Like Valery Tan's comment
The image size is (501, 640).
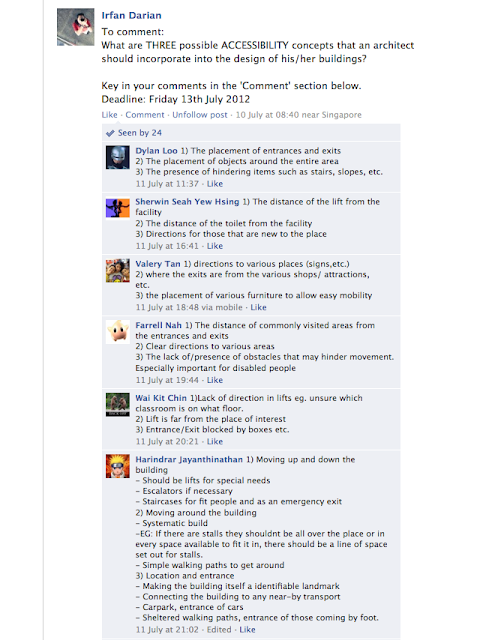258,307
